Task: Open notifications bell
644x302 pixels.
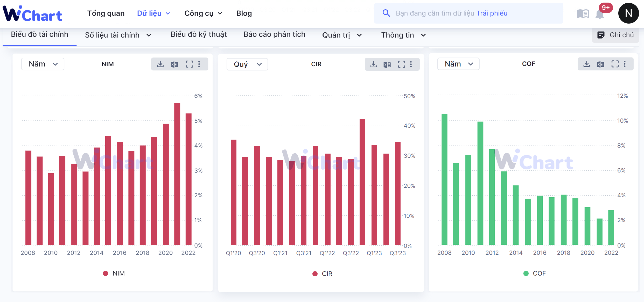Action: coord(600,15)
